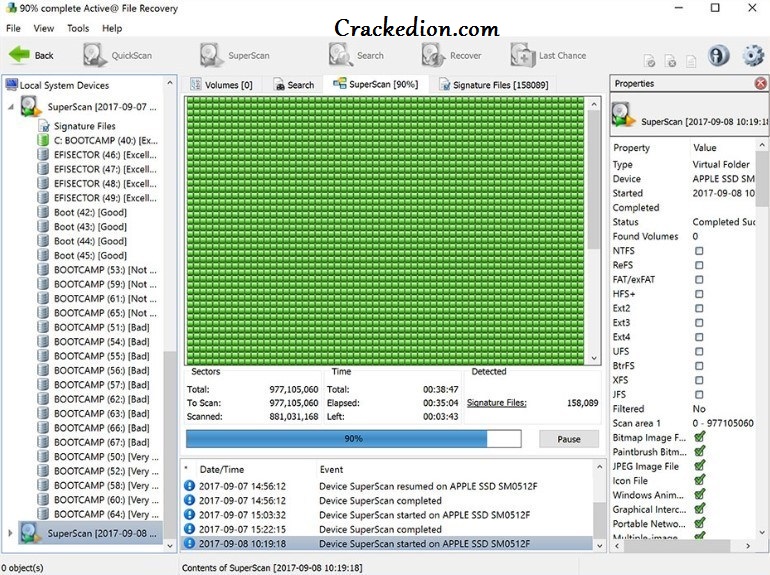Image resolution: width=770 pixels, height=575 pixels.
Task: Click the Recover toolbar button
Action: pyautogui.click(x=451, y=55)
